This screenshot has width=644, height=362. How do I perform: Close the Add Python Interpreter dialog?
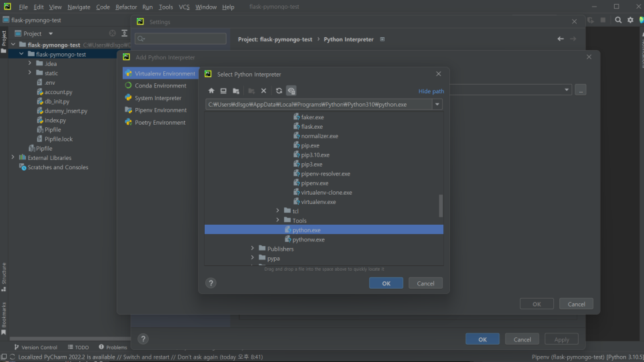pos(589,57)
